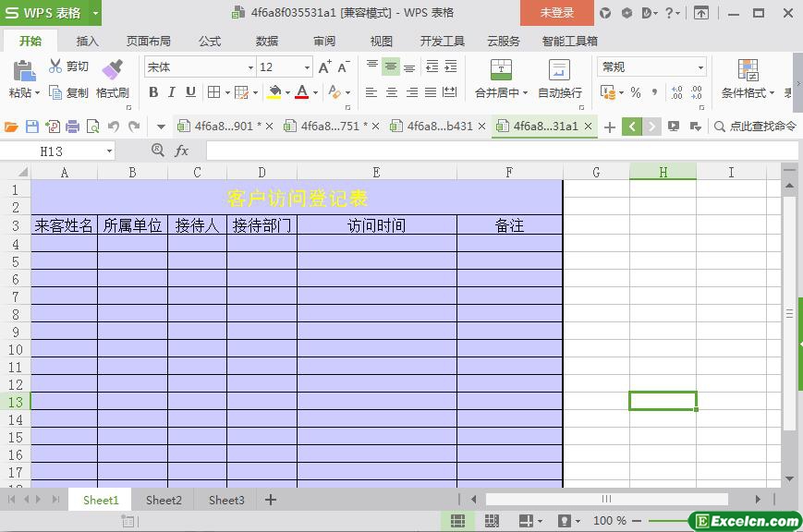The height and width of the screenshot is (532, 803).
Task: Toggle Underline formatting
Action: coord(190,92)
